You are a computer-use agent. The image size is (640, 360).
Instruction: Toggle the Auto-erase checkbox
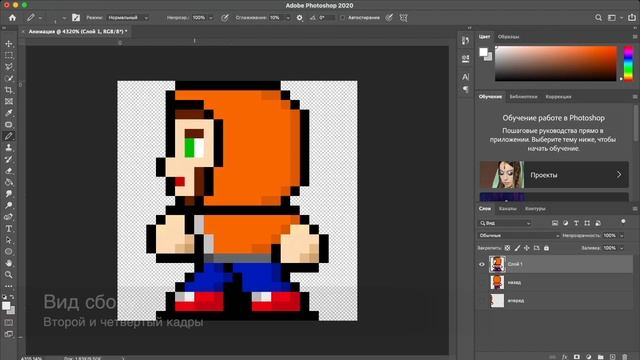342,18
